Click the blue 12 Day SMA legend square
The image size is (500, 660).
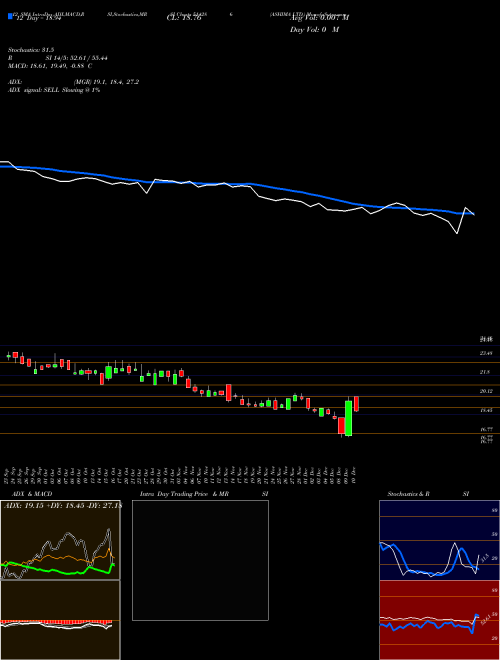[x=11, y=16]
